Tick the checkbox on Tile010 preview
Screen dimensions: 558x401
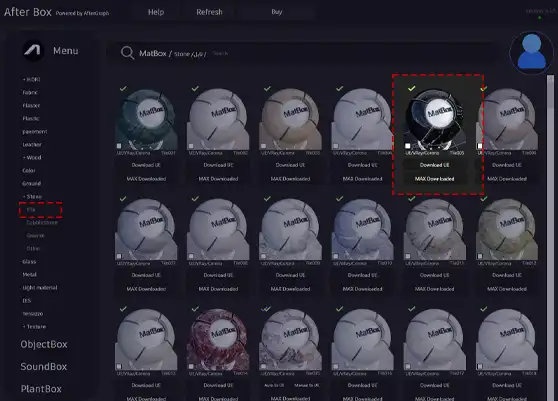(x=336, y=256)
